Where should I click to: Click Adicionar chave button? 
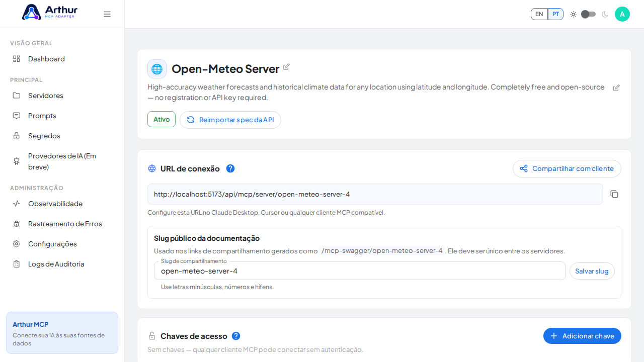point(582,336)
